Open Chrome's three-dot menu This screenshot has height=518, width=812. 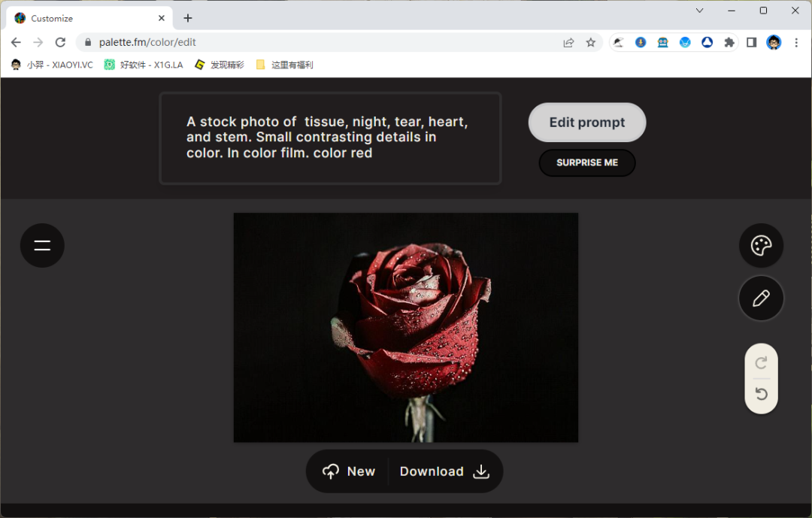click(796, 43)
